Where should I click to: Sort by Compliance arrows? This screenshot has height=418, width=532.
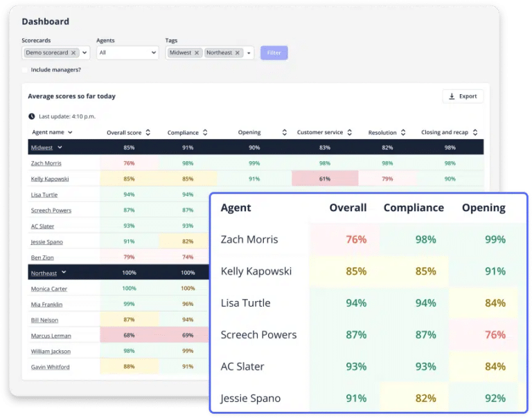pyautogui.click(x=205, y=133)
